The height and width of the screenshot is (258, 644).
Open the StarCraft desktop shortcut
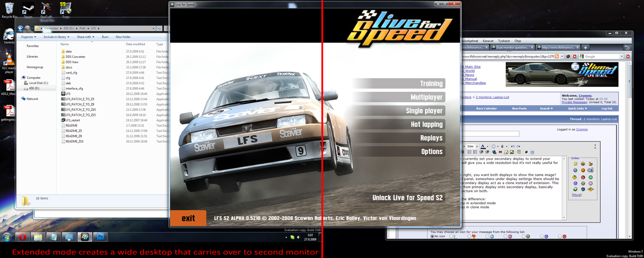46,9
